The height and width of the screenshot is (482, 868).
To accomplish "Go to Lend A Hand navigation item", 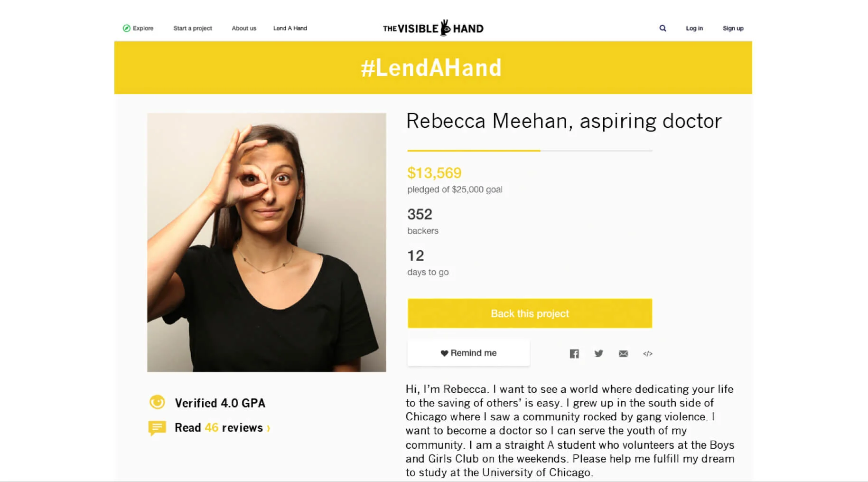I will [x=290, y=28].
